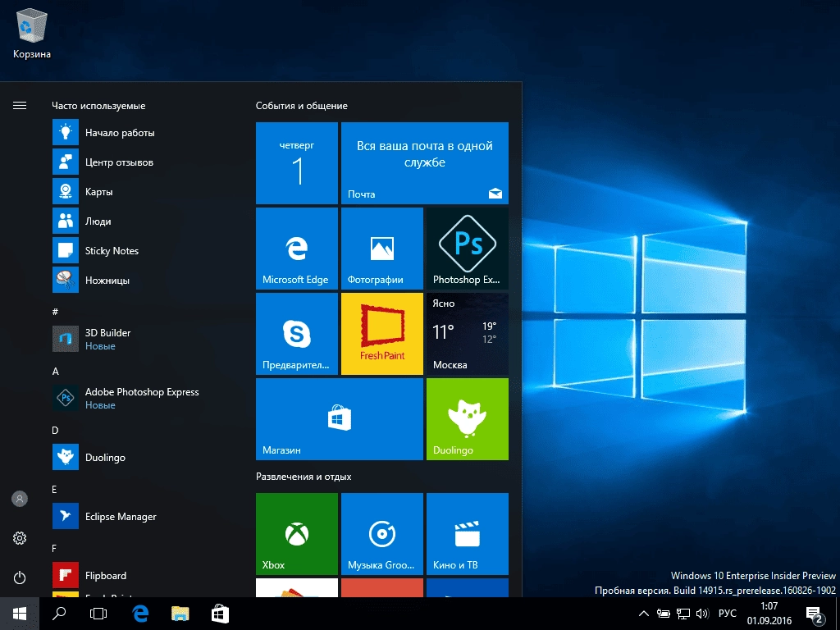Click Часто используемые header text
The width and height of the screenshot is (840, 630).
pyautogui.click(x=98, y=106)
